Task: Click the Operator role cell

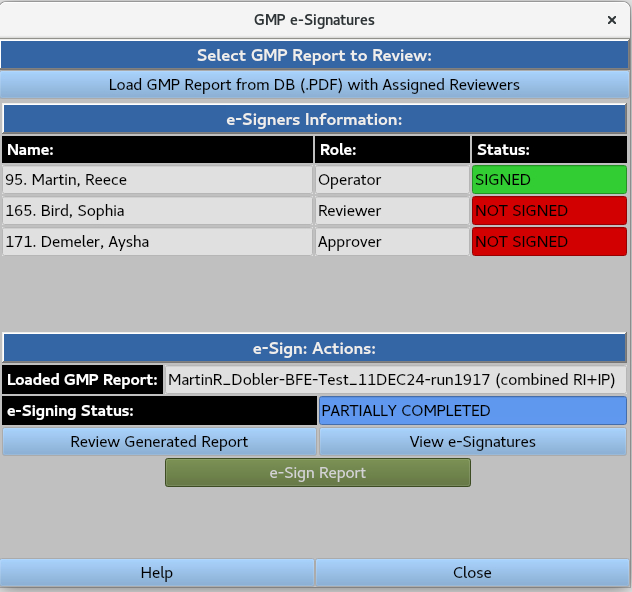Action: pyautogui.click(x=392, y=180)
